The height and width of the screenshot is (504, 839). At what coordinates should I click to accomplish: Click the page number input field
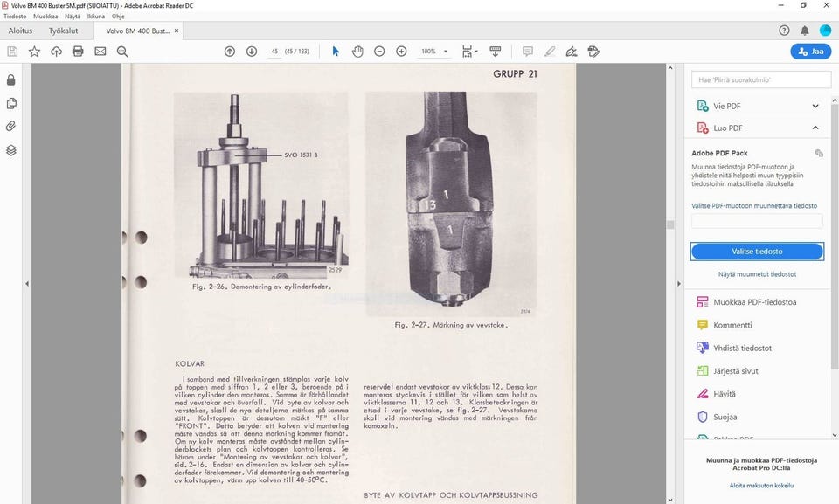click(274, 52)
